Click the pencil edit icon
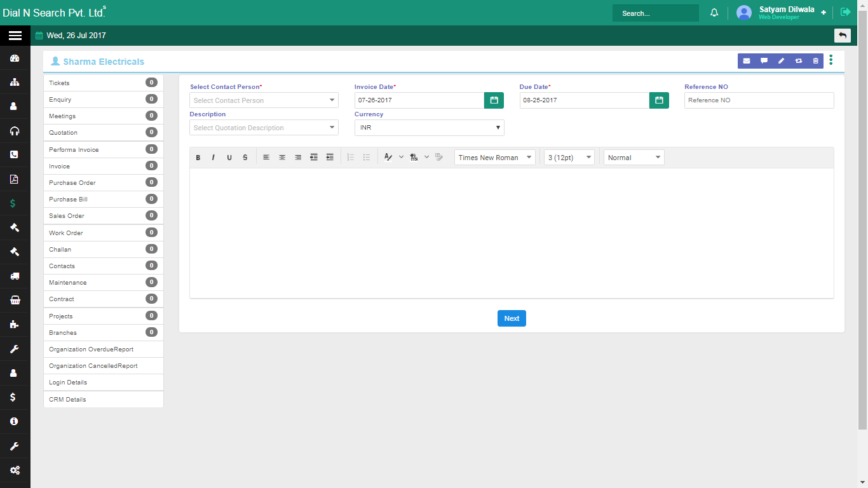The image size is (868, 488). click(x=781, y=61)
